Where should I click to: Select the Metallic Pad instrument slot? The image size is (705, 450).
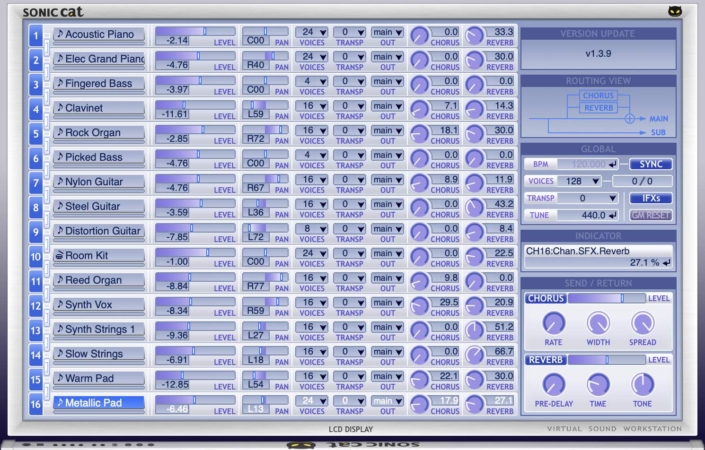(x=99, y=403)
